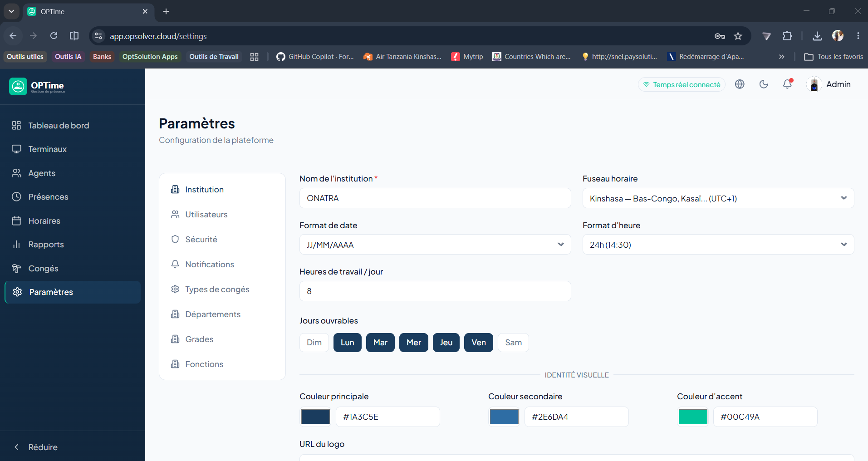The image size is (868, 461).
Task: Reload the page with refresh icon
Action: 54,36
